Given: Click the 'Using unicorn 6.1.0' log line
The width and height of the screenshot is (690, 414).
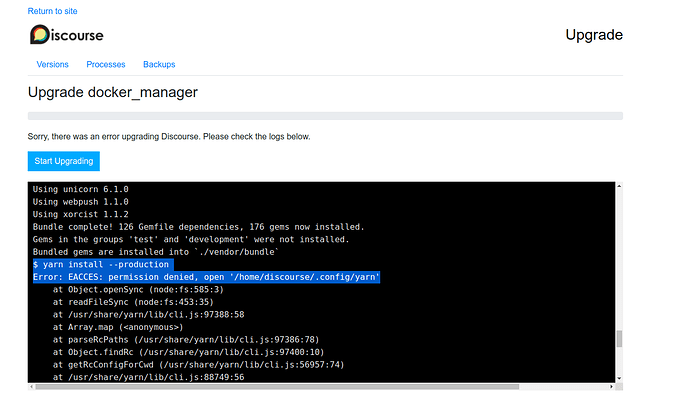Looking at the screenshot, I should [x=81, y=189].
